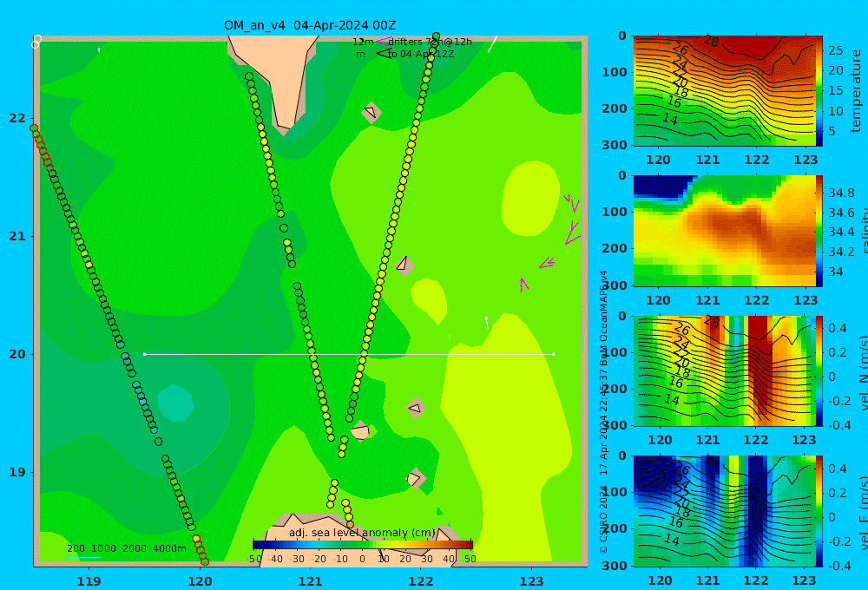Click longitude 122 under the salinity panel
This screenshot has width=868, height=590.
[757, 300]
